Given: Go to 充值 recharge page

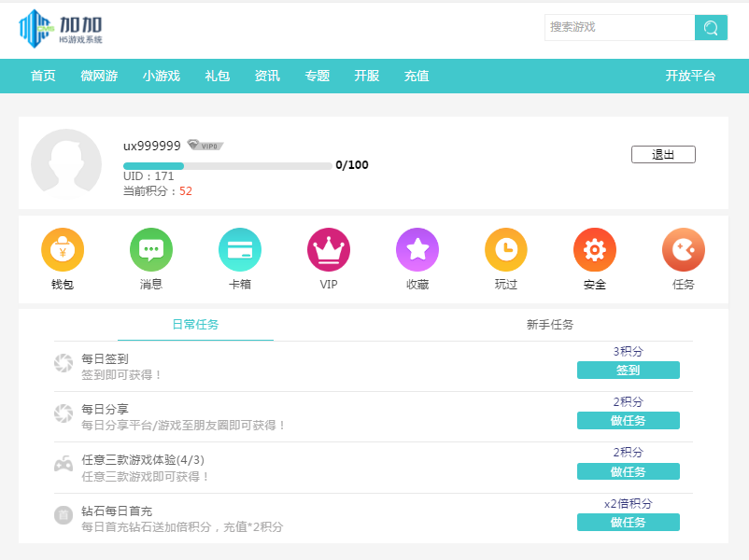Looking at the screenshot, I should click(417, 77).
